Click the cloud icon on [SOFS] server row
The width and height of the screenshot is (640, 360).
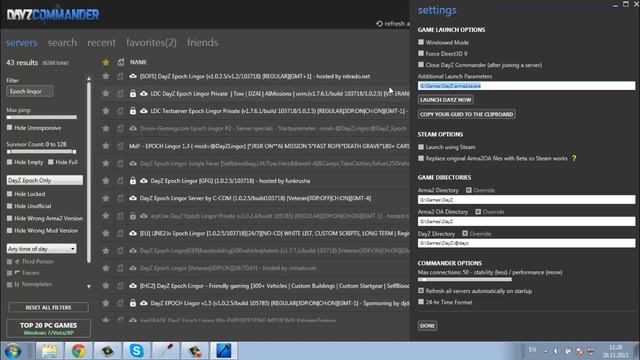tap(133, 76)
